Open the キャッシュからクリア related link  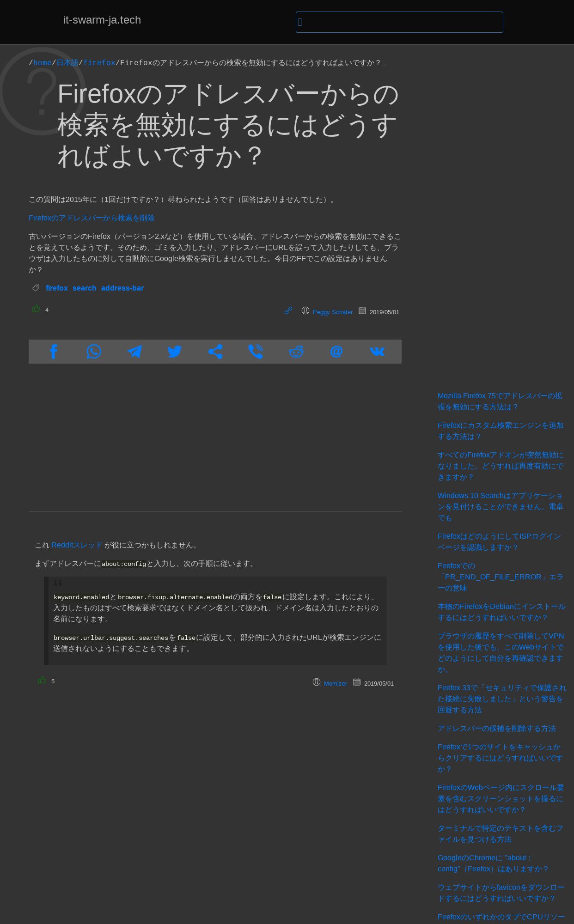[500, 758]
